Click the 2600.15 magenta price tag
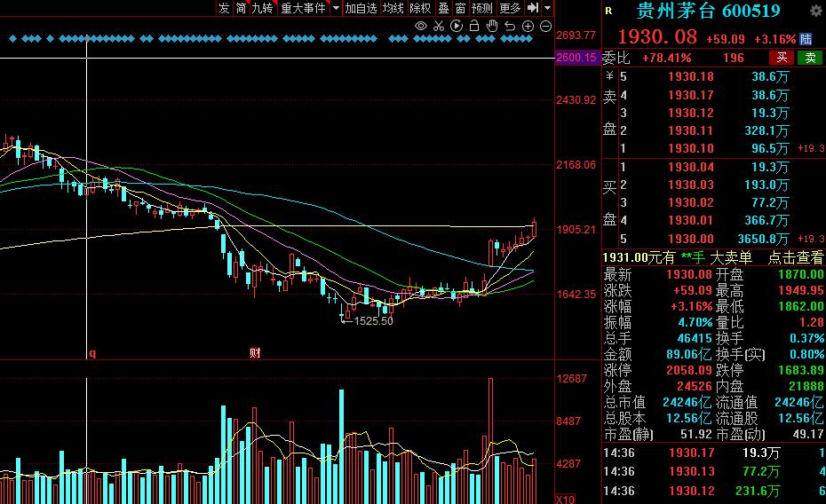The height and width of the screenshot is (504, 826). click(x=576, y=58)
